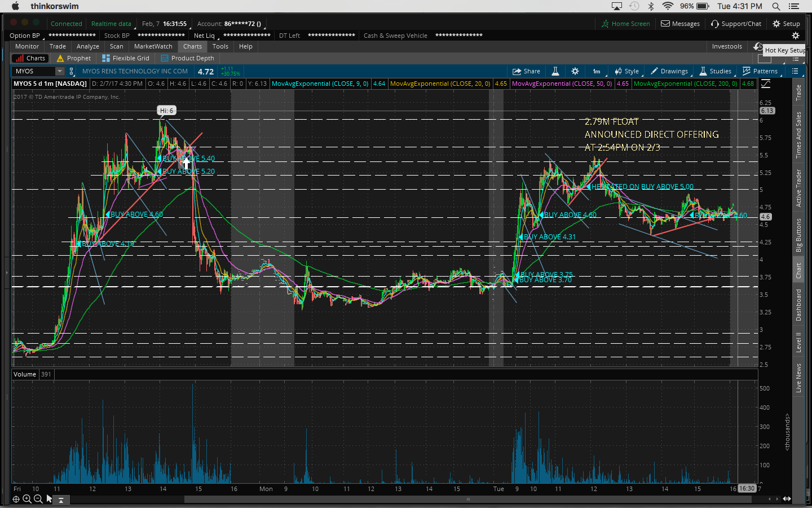Click the history clock icon beside Investools
812x508 pixels.
[x=758, y=46]
